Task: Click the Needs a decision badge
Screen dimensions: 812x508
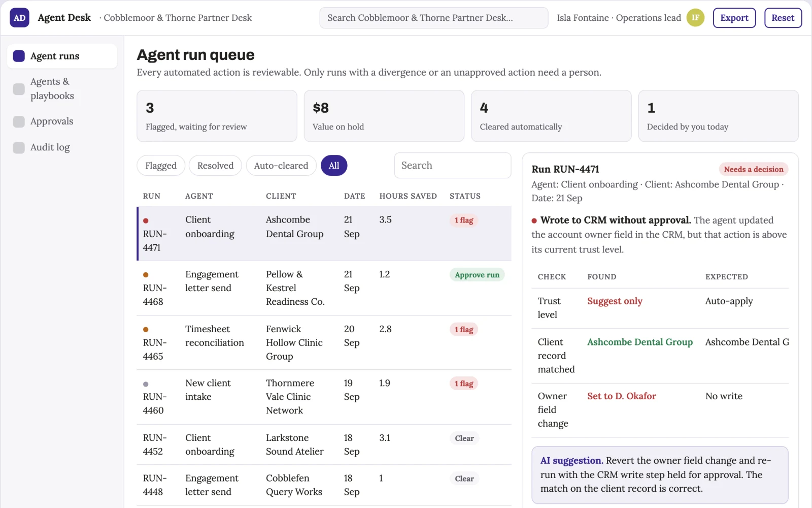Action: (754, 169)
